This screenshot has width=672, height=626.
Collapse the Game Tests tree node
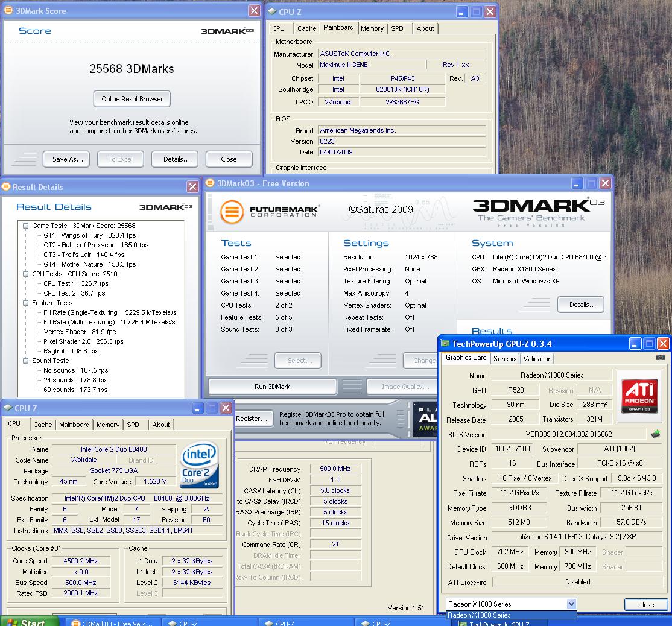26,226
